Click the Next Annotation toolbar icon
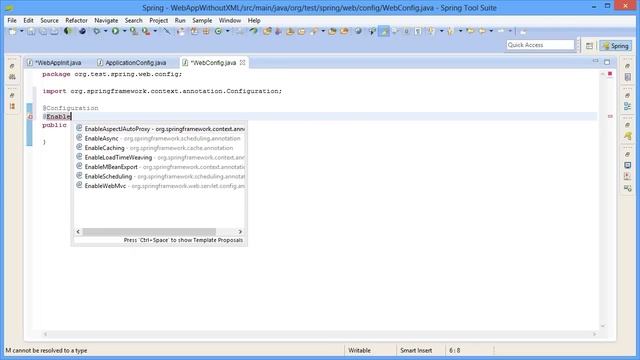The height and width of the screenshot is (360, 640). coord(430,31)
